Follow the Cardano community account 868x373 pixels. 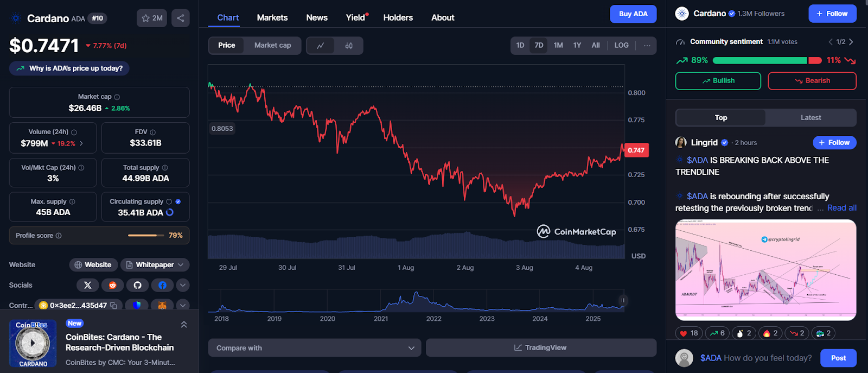833,14
